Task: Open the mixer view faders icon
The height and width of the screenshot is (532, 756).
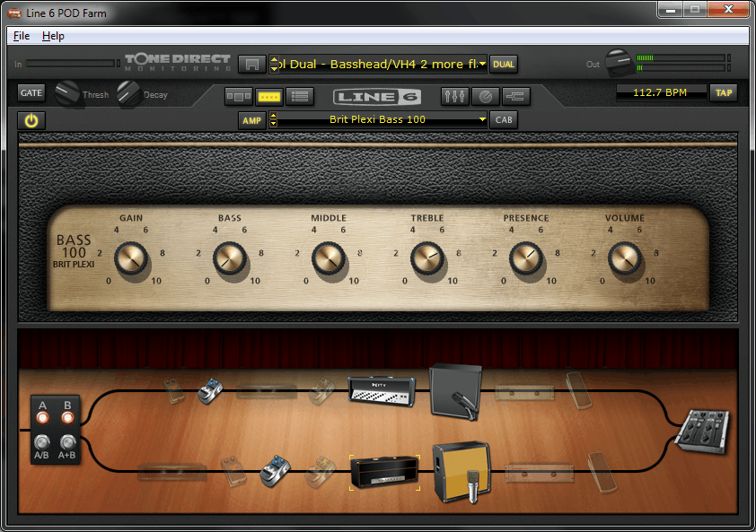Action: (x=454, y=96)
